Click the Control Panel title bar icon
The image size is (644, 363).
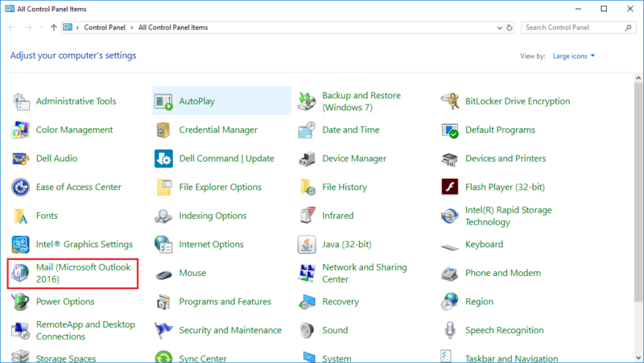click(x=10, y=9)
